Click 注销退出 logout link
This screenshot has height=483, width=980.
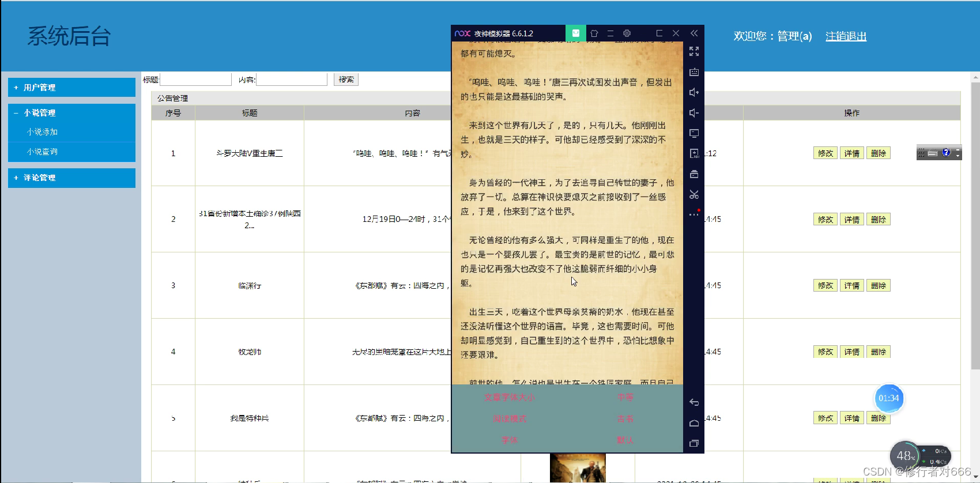[846, 36]
